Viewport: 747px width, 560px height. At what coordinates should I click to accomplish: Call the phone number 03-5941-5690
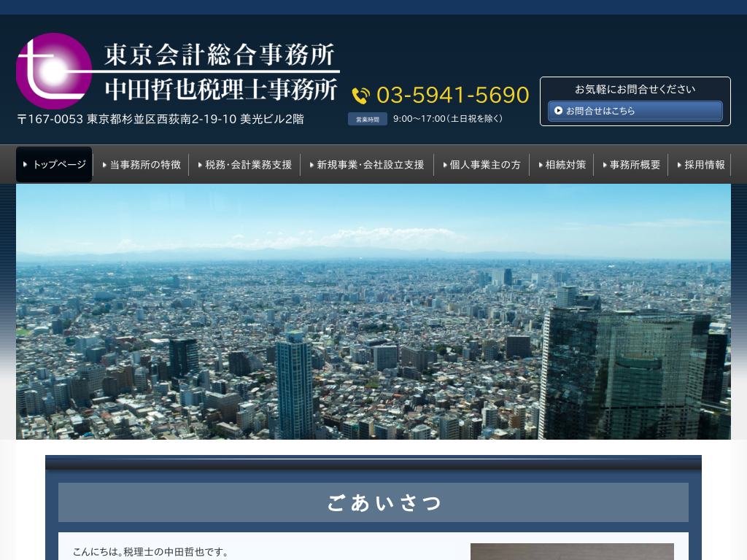[x=452, y=96]
